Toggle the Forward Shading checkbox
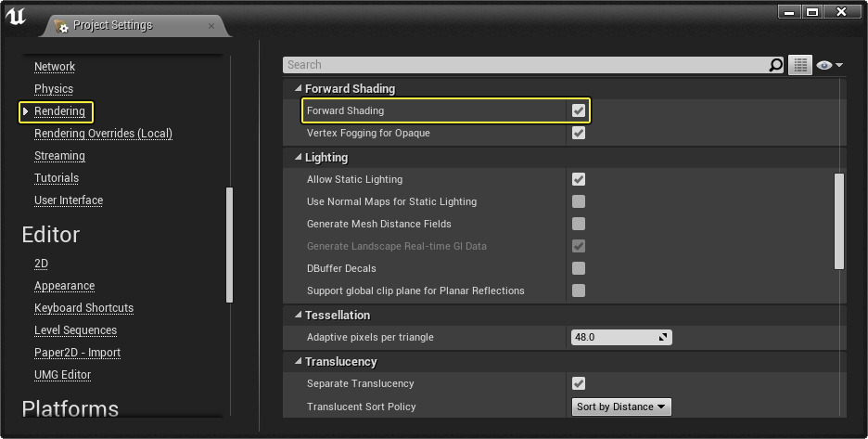This screenshot has width=868, height=439. click(579, 110)
